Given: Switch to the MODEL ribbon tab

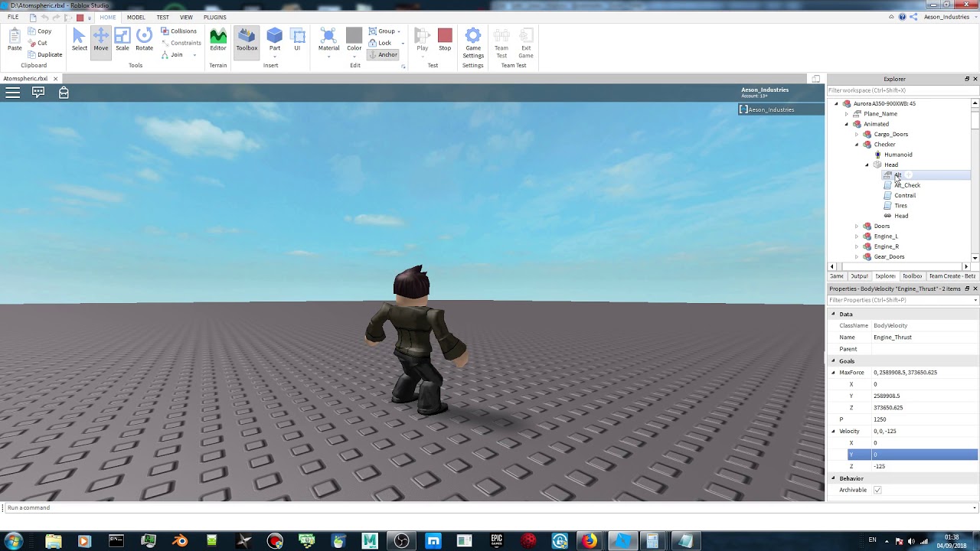Looking at the screenshot, I should point(136,17).
